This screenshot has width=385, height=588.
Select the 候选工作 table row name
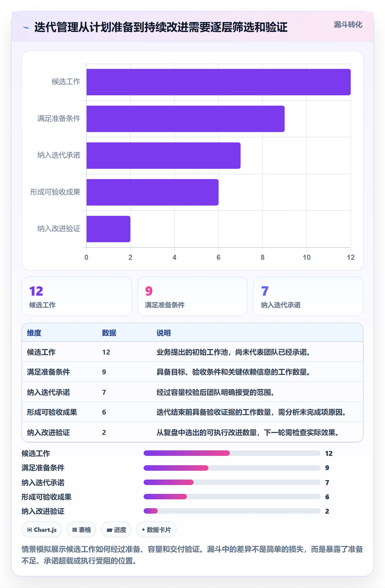(x=41, y=352)
